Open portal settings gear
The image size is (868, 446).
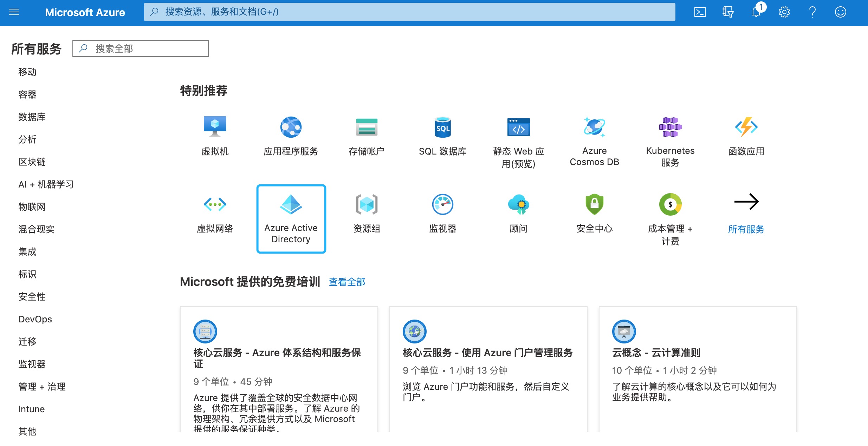784,12
